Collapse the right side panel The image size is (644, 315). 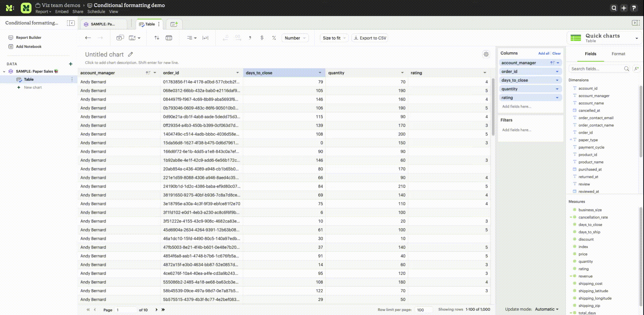635,23
